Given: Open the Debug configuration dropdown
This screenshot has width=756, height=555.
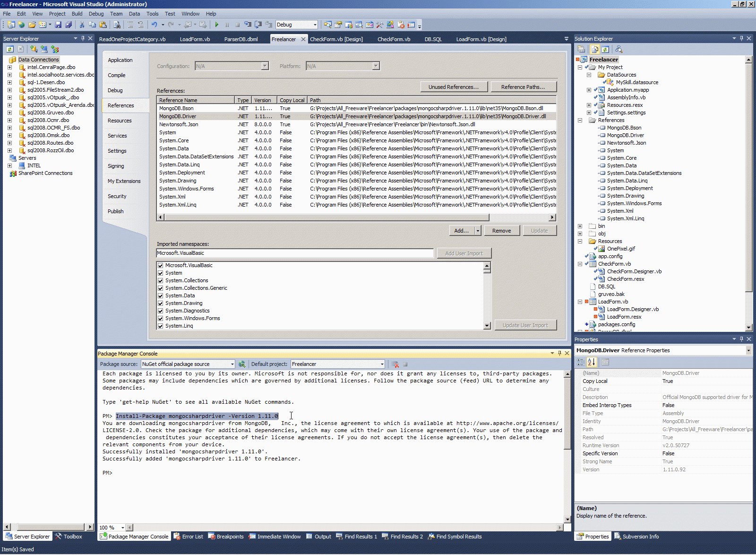Looking at the screenshot, I should (x=315, y=25).
